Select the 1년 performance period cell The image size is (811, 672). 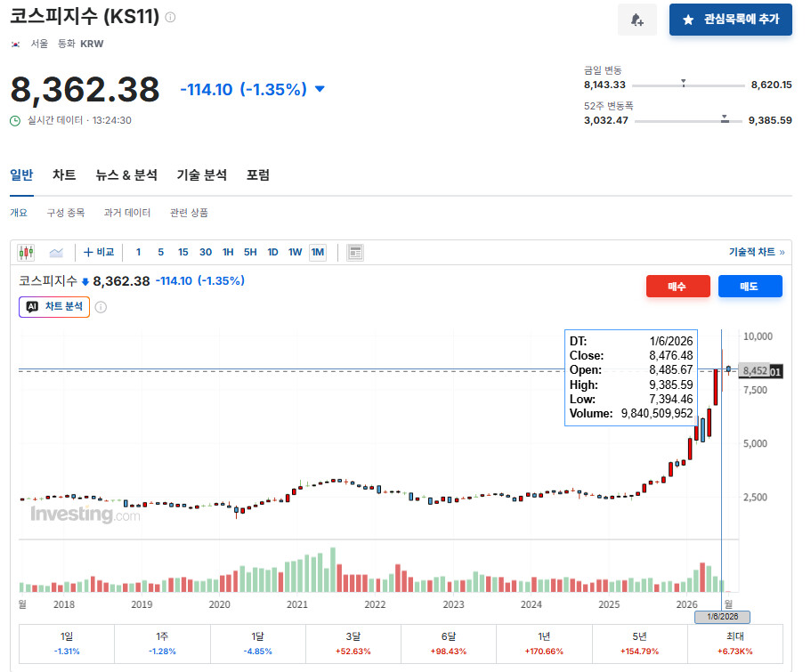click(544, 644)
